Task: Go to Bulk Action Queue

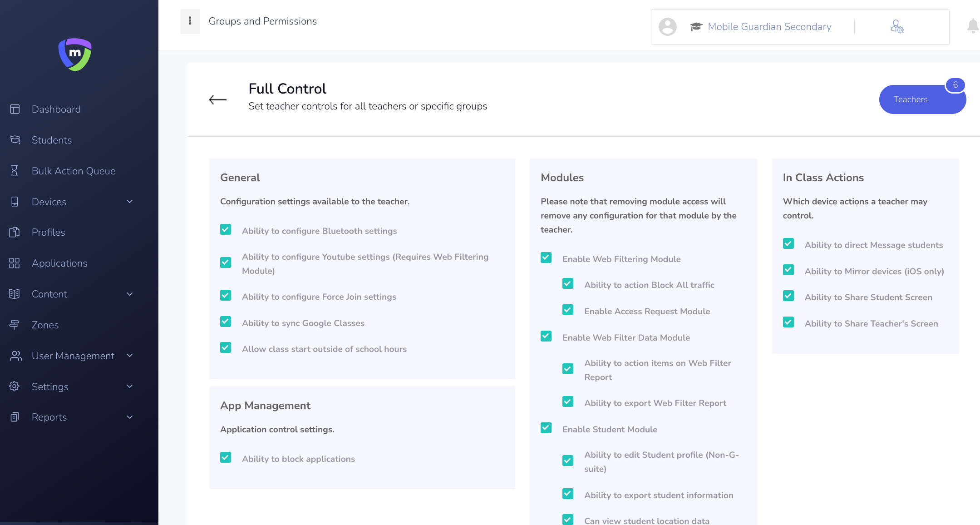Action: point(74,171)
